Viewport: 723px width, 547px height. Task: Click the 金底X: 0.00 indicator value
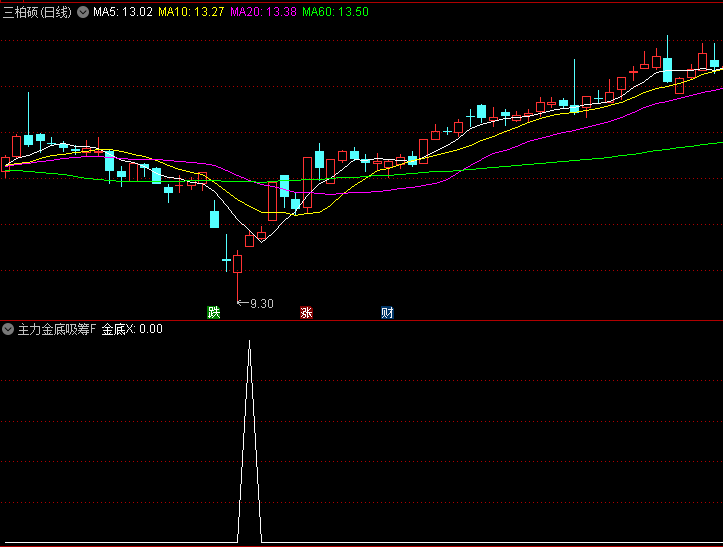click(132, 329)
